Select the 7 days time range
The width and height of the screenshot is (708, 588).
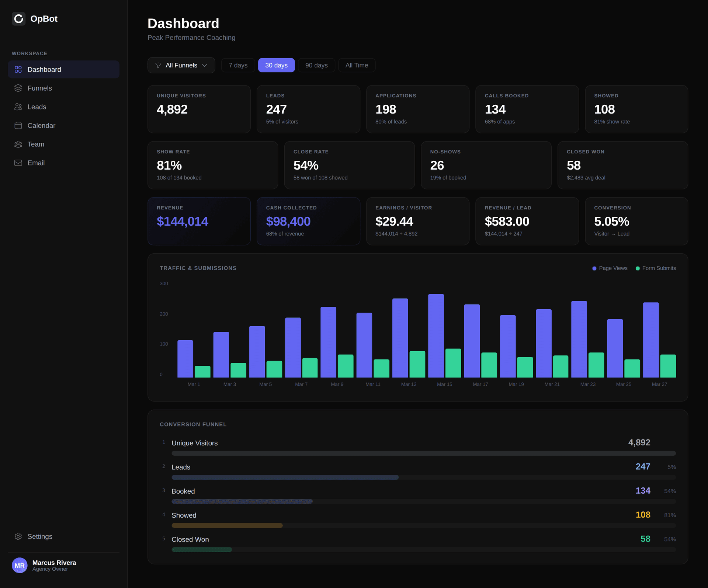click(238, 65)
